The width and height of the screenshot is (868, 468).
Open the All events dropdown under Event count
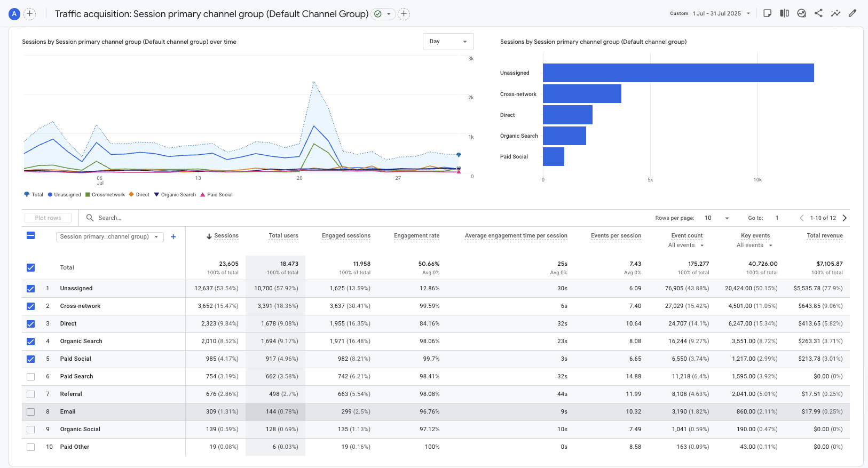(x=686, y=245)
